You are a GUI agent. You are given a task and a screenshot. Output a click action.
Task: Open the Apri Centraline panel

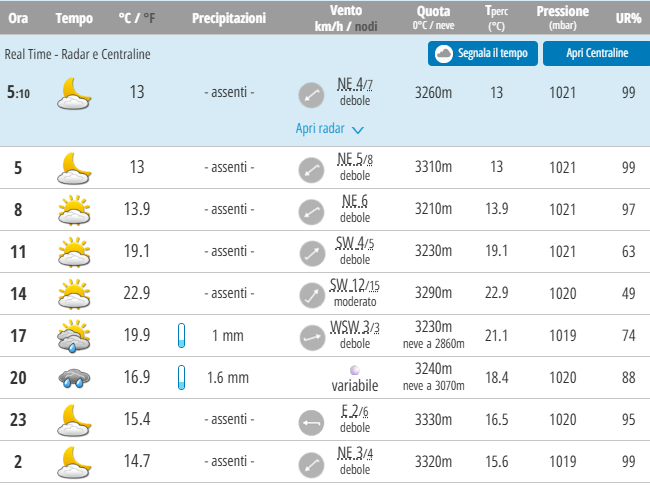coord(596,53)
